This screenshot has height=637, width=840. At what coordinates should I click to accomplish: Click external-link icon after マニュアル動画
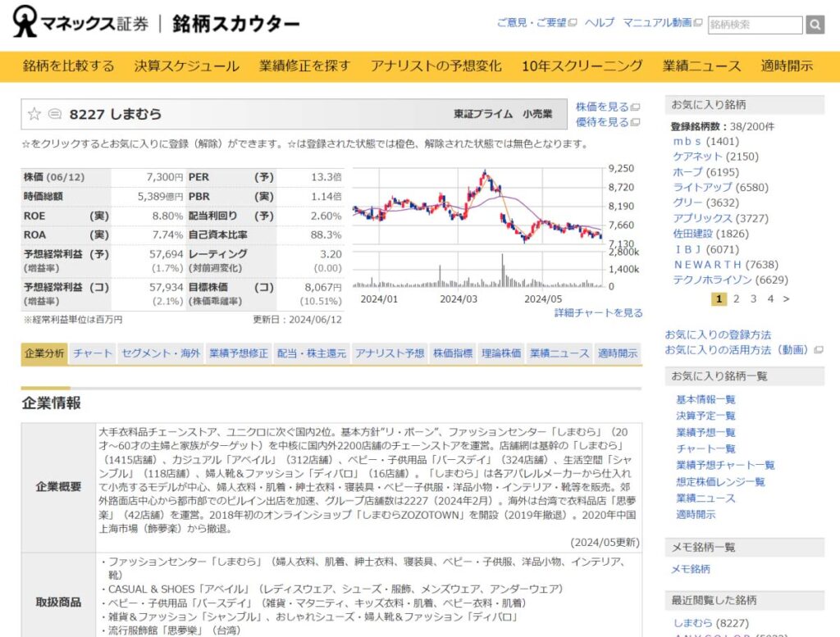point(697,22)
